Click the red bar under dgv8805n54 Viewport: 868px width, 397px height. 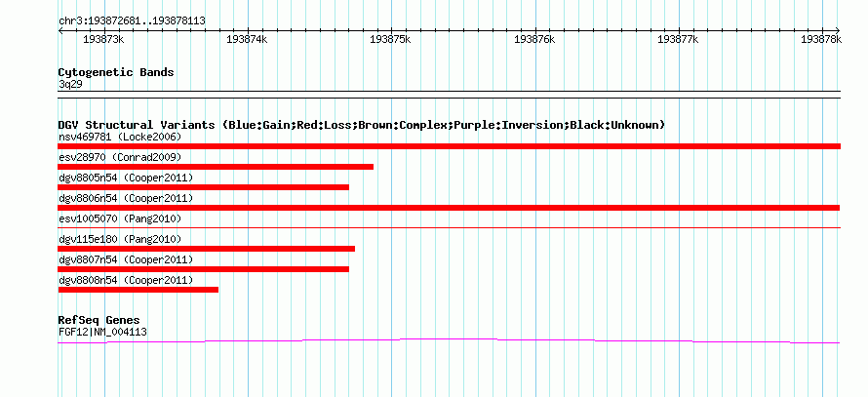[203, 187]
